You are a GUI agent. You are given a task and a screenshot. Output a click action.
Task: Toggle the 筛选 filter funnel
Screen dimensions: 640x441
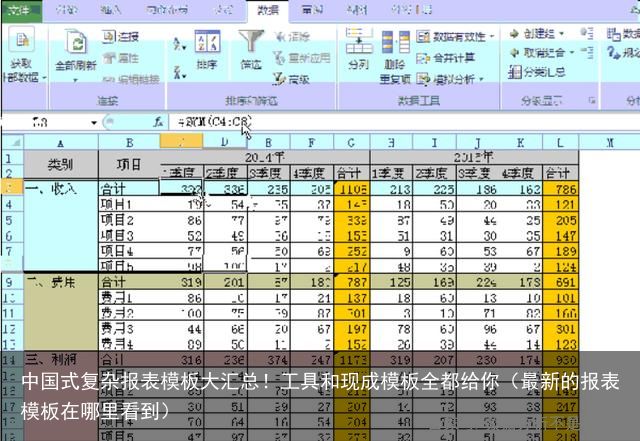click(251, 42)
